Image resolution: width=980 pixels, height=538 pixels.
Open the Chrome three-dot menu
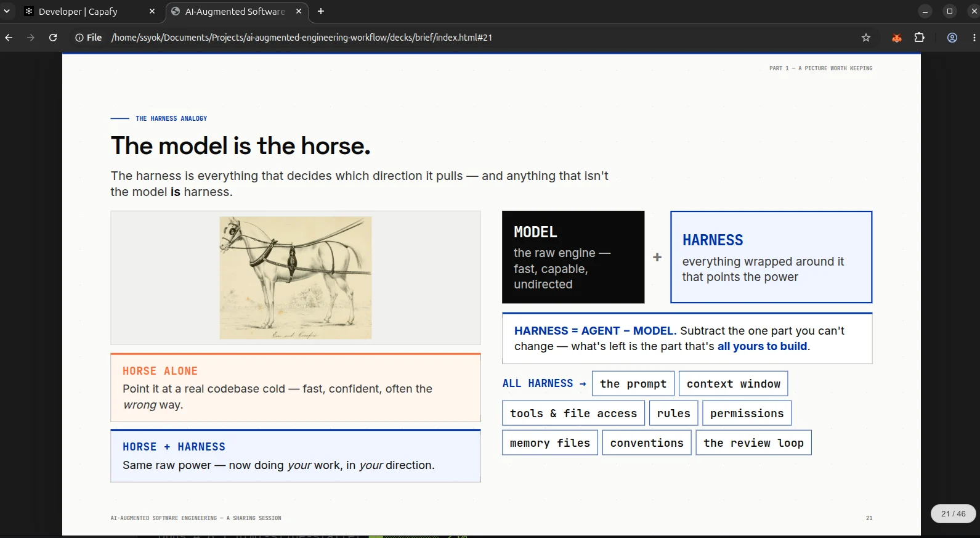pyautogui.click(x=974, y=38)
